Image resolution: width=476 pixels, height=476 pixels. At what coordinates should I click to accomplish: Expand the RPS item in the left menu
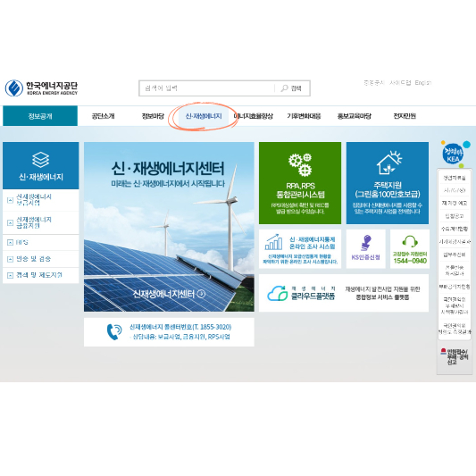pos(41,242)
